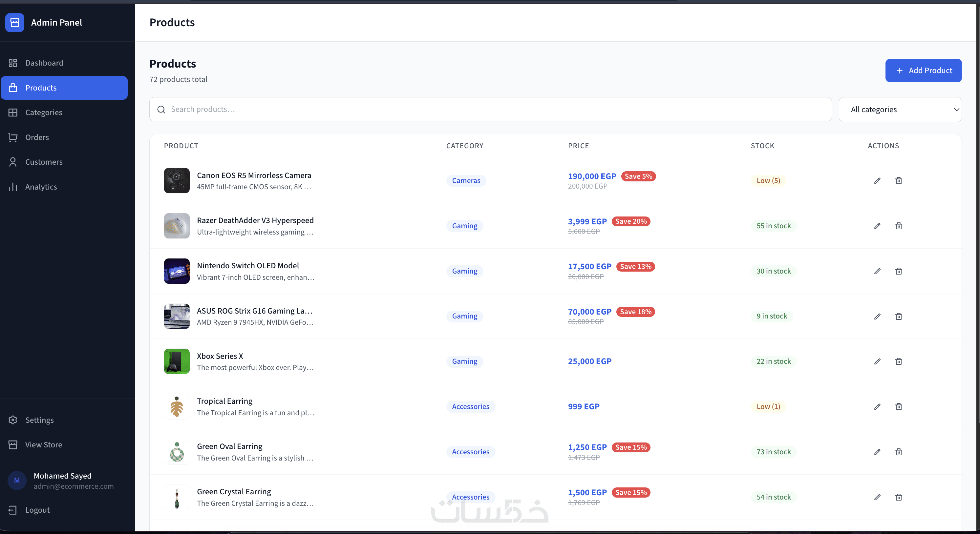The height and width of the screenshot is (534, 980).
Task: Click the Cameras category tag
Action: [466, 181]
